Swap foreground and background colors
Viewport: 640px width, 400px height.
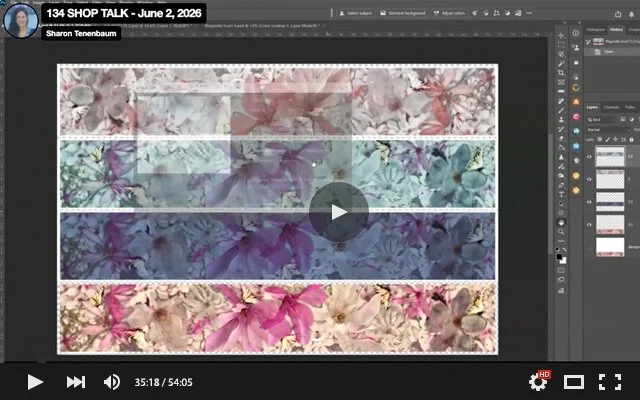565,249
